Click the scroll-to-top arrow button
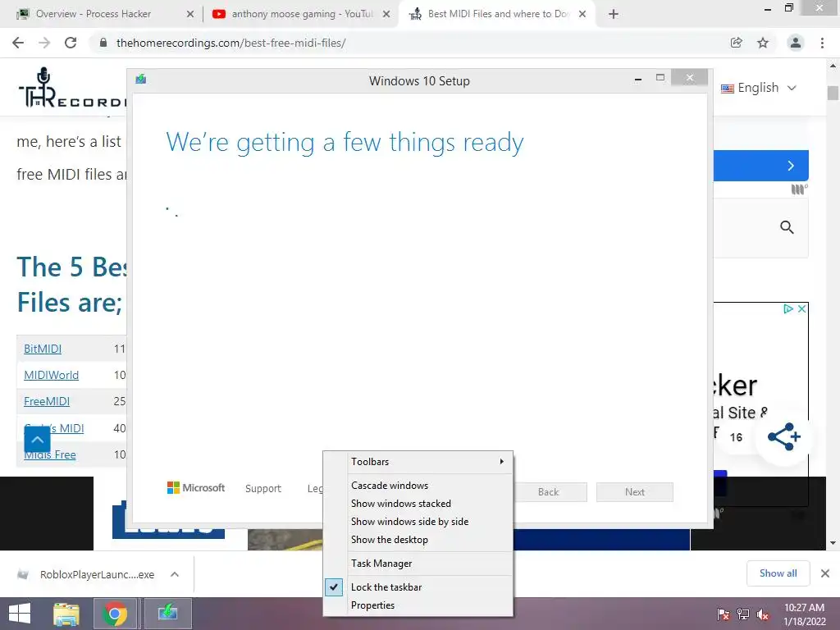Viewport: 840px width, 630px height. (37, 440)
